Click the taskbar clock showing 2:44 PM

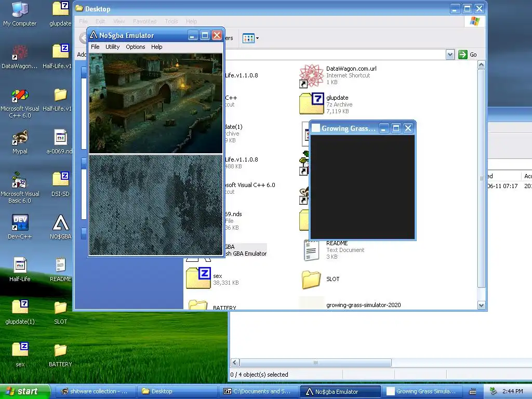[x=512, y=391]
